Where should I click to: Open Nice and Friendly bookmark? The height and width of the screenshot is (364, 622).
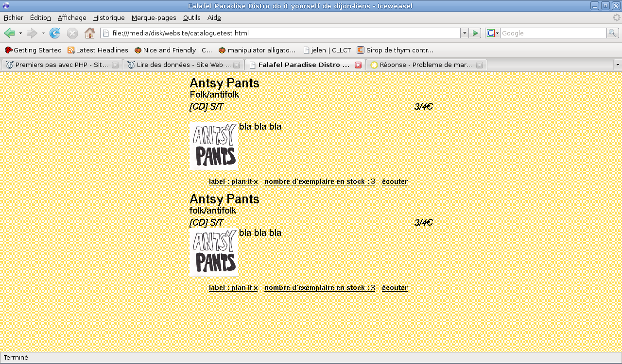[173, 50]
